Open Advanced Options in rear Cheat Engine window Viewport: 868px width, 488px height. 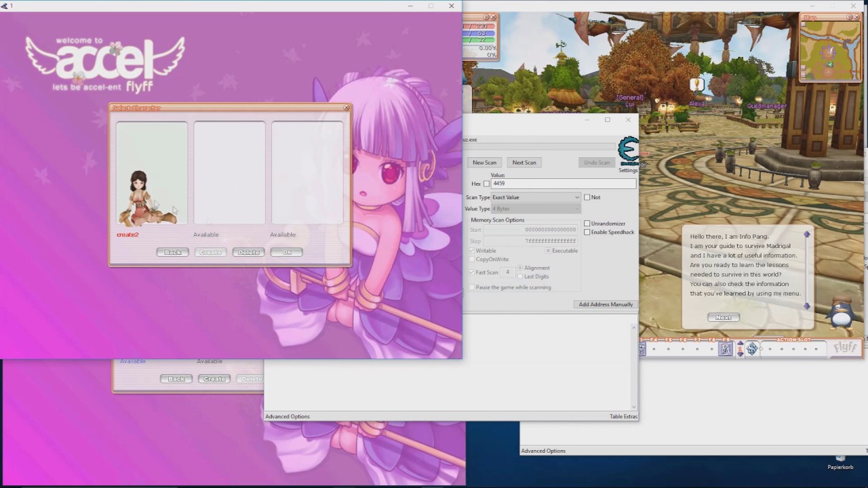[543, 451]
